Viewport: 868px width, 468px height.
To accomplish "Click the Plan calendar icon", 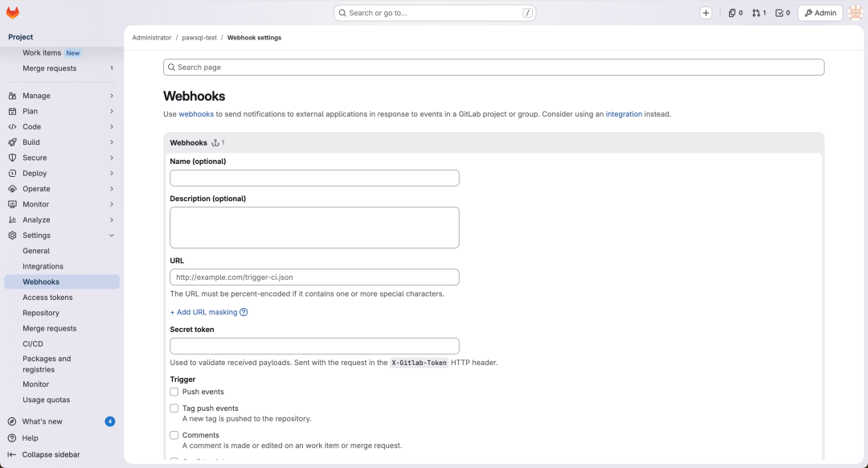I will click(x=12, y=111).
